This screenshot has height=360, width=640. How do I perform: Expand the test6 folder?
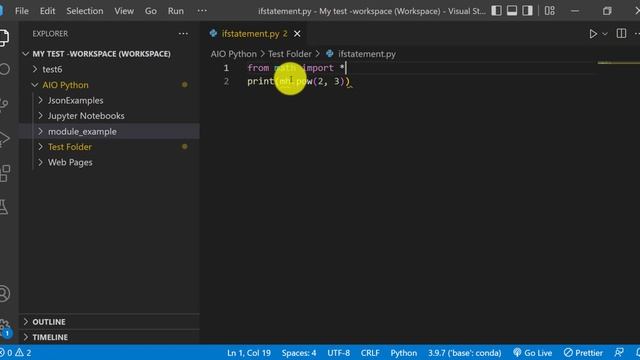click(109, 69)
